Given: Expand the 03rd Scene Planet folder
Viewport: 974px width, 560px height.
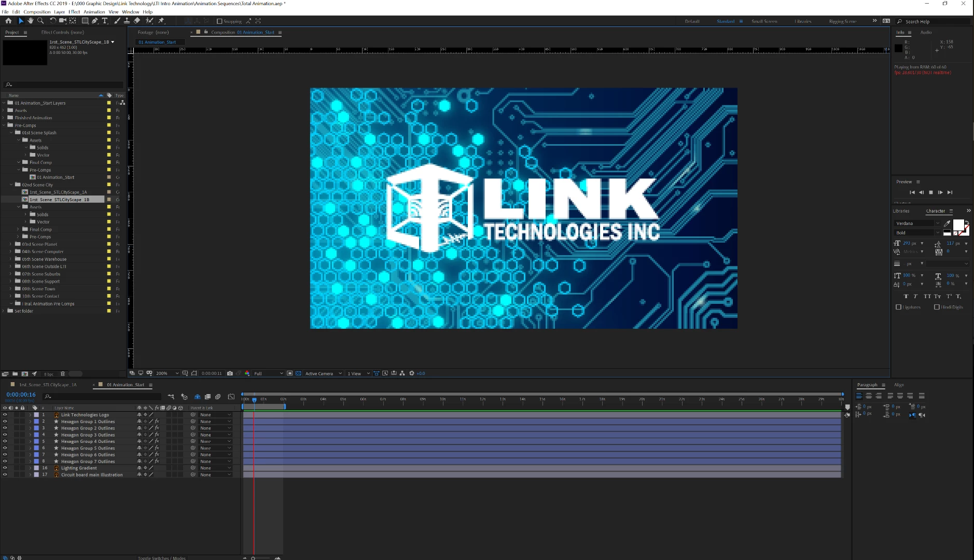Looking at the screenshot, I should [11, 244].
